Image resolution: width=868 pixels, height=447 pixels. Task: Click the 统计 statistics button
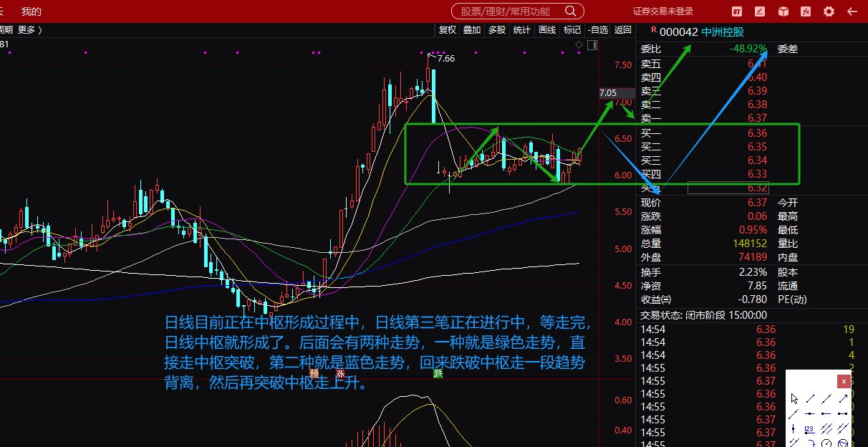pos(522,29)
